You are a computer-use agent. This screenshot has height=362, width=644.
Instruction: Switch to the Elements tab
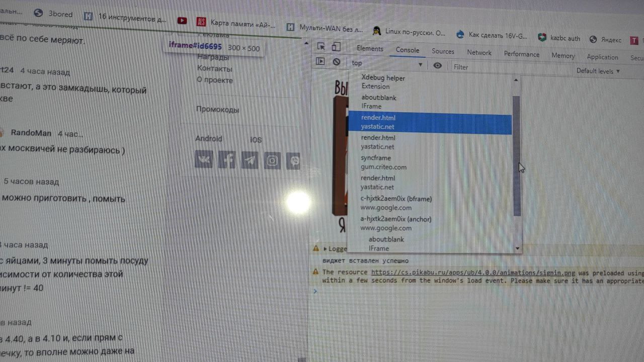tap(370, 48)
